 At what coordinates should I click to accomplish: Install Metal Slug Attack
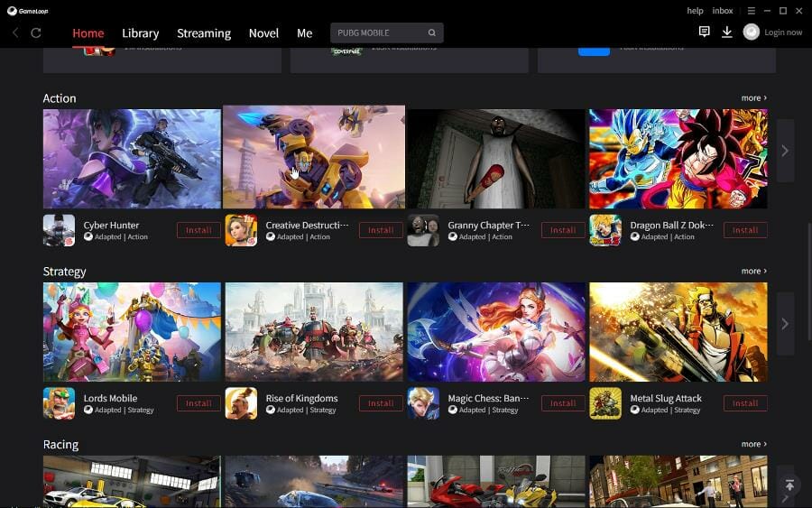(x=746, y=402)
